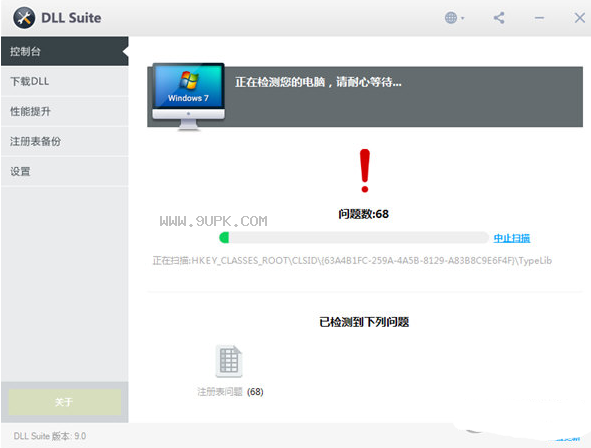This screenshot has height=448, width=591.
Task: Click the green scan progress bar
Action: (354, 238)
